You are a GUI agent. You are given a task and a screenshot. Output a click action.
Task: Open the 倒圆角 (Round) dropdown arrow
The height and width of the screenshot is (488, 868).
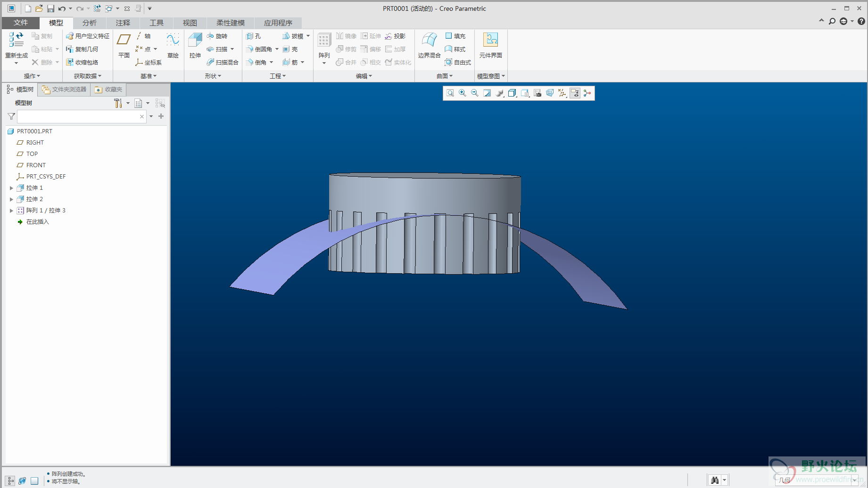(x=277, y=49)
